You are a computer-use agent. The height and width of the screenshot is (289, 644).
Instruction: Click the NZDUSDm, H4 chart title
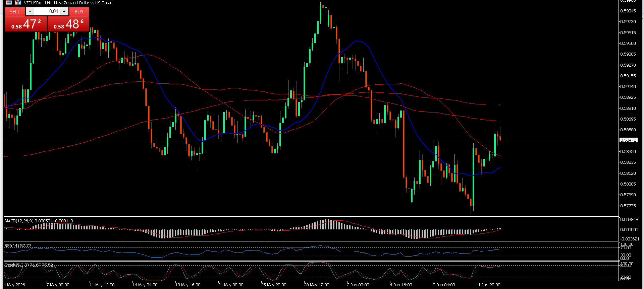(67, 3)
